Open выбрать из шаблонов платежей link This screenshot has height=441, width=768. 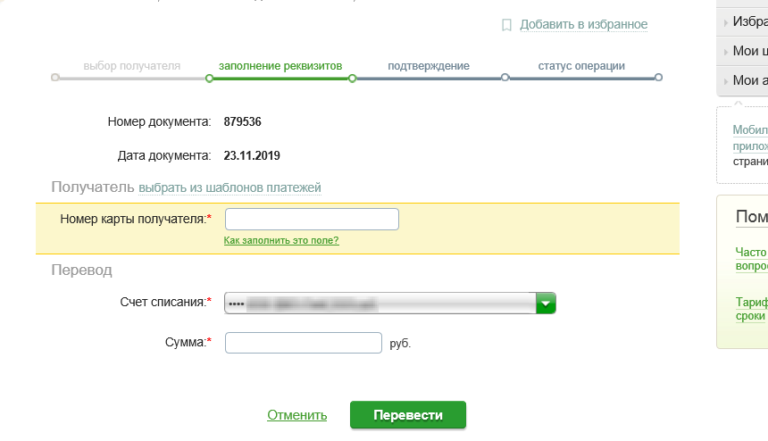(230, 188)
